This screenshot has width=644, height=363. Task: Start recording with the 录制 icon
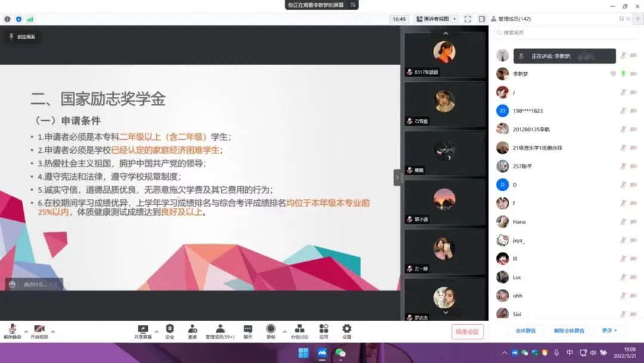271,329
